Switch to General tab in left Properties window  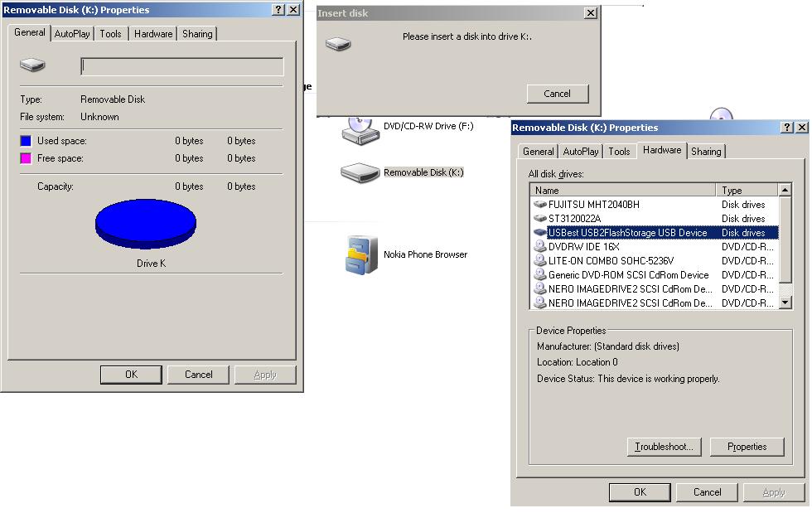coord(30,32)
